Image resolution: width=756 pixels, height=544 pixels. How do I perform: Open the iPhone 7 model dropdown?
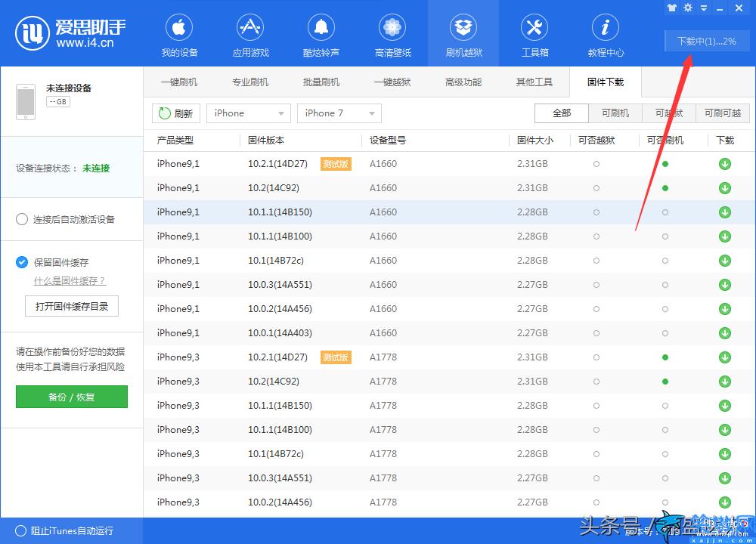coord(339,113)
